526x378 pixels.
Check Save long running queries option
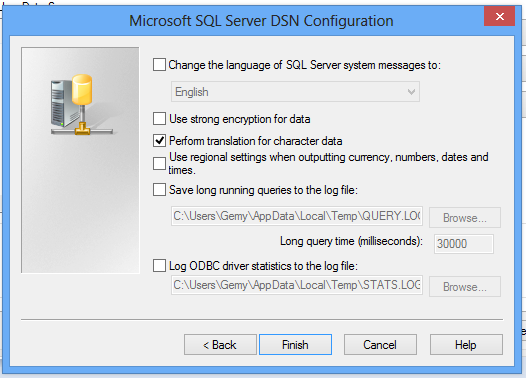[159, 190]
